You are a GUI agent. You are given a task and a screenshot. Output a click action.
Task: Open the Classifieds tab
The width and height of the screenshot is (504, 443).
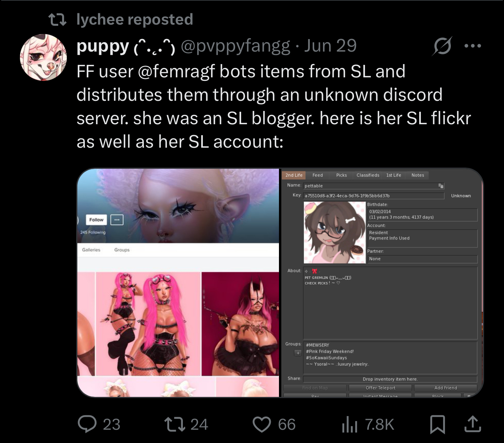click(x=368, y=175)
